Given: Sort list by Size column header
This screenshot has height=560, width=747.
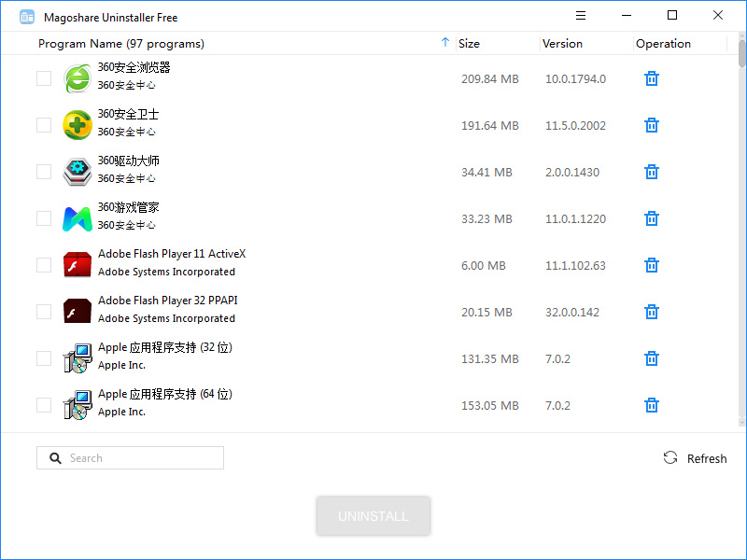Looking at the screenshot, I should pos(470,44).
